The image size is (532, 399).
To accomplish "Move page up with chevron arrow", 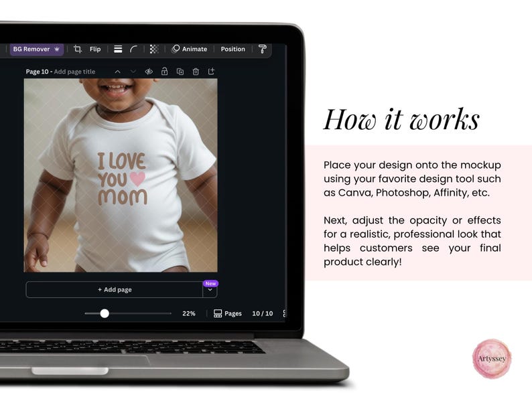I will tap(117, 72).
